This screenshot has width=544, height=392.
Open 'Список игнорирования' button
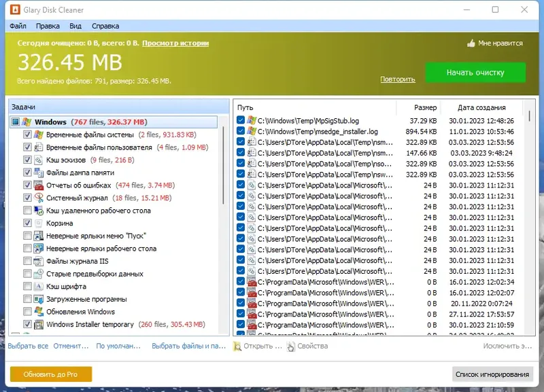[492, 374]
